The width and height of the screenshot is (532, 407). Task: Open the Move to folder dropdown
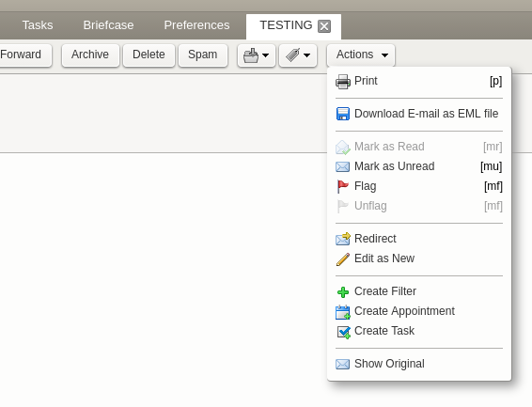coord(257,55)
